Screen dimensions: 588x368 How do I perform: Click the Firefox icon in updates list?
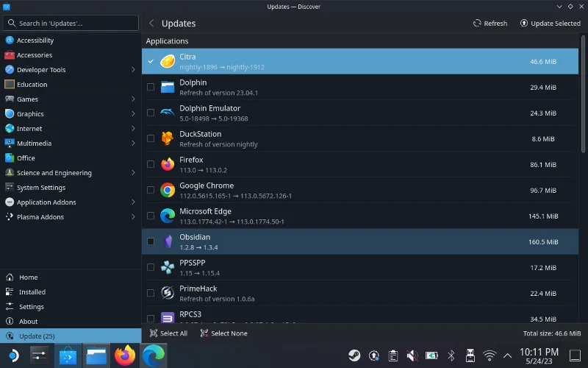click(168, 164)
